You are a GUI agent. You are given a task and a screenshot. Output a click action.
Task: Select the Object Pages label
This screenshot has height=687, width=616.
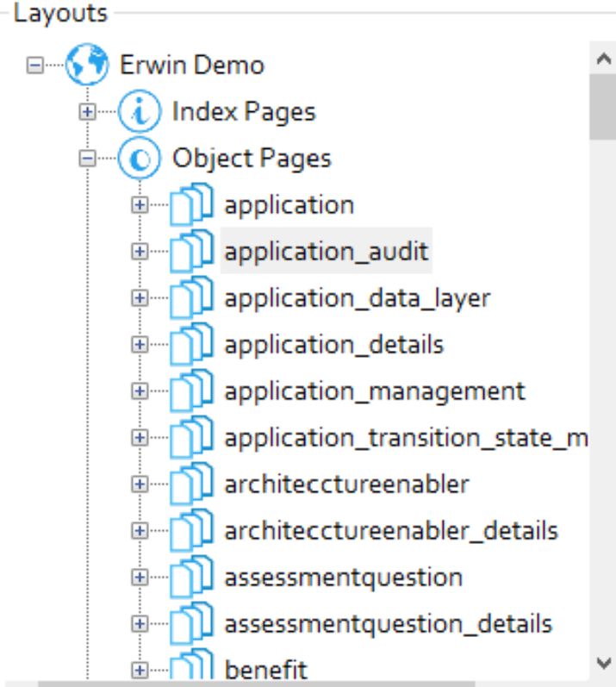point(252,159)
